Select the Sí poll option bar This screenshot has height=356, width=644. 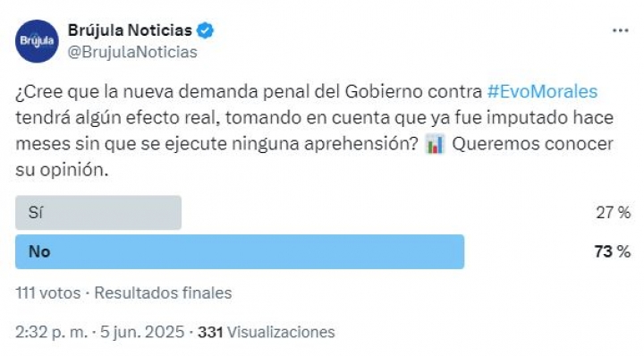[98, 212]
